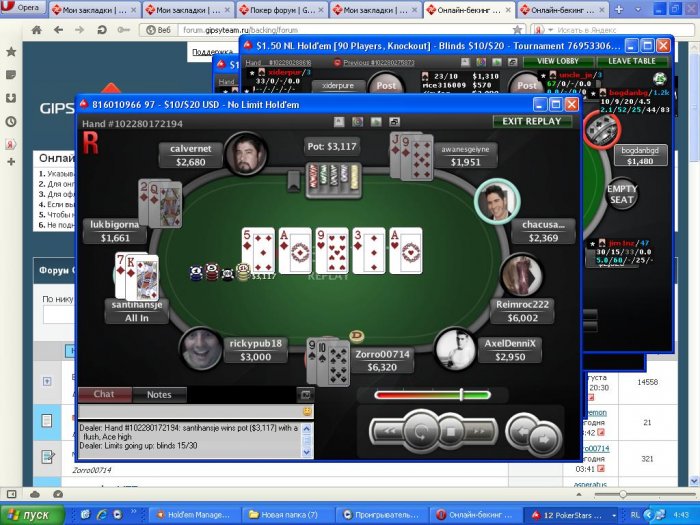Click the address bar URL field

[346, 30]
